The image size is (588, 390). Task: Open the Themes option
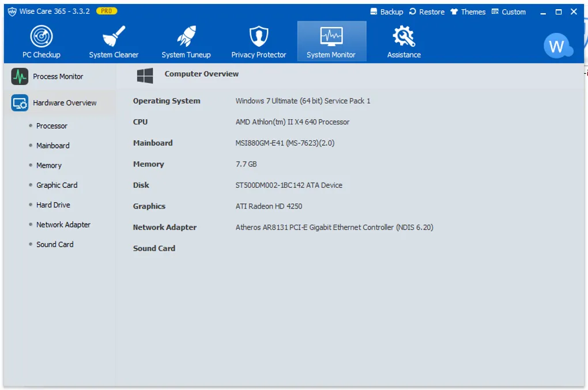(468, 12)
